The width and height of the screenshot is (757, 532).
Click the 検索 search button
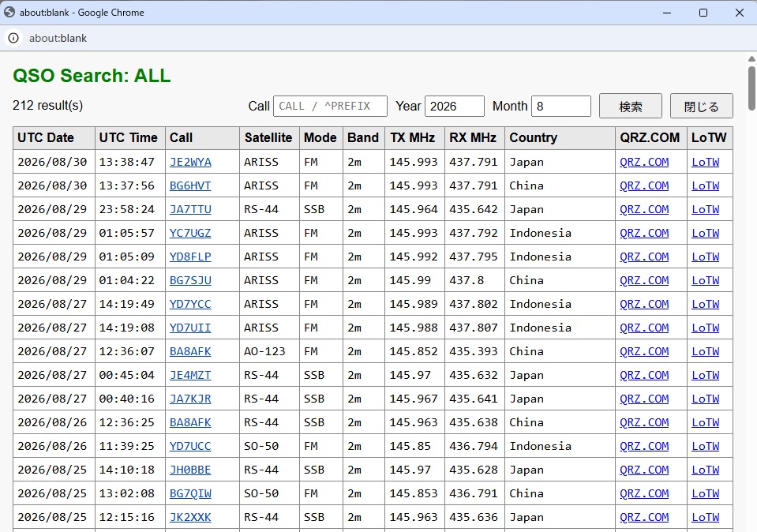[x=631, y=107]
